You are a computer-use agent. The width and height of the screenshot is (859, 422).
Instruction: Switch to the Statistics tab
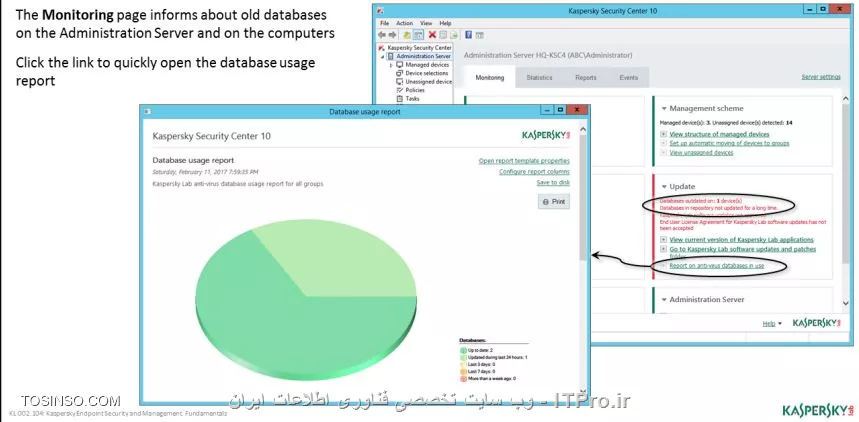pyautogui.click(x=539, y=77)
